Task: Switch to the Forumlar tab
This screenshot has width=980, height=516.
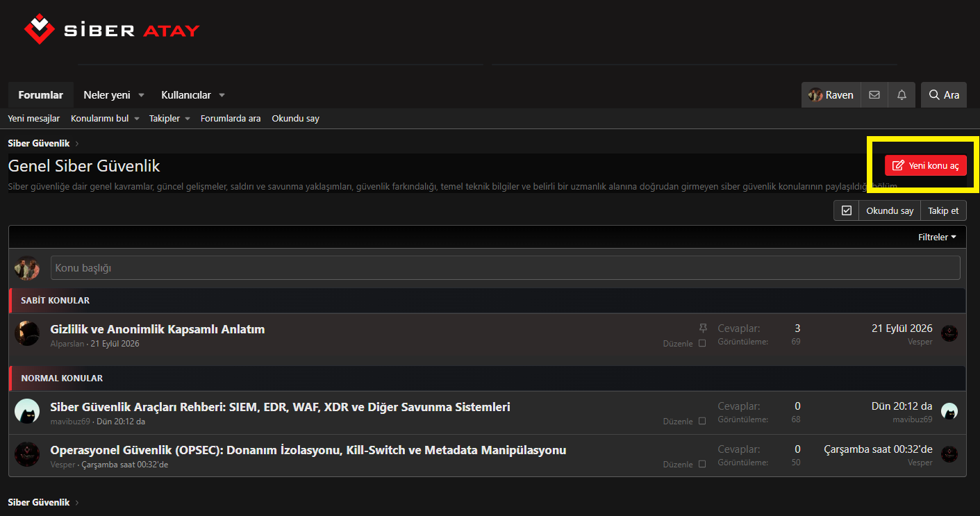Action: click(x=41, y=95)
